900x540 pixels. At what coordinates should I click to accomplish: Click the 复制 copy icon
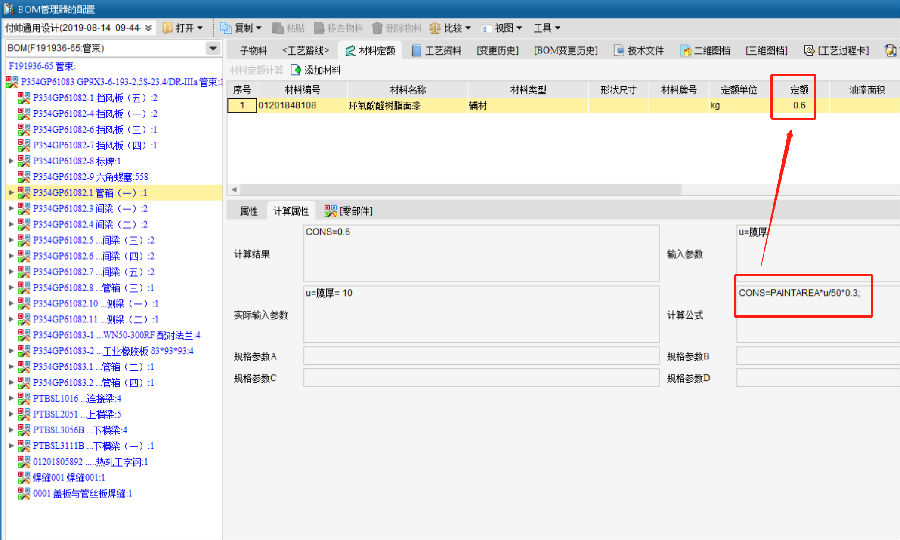[227, 28]
